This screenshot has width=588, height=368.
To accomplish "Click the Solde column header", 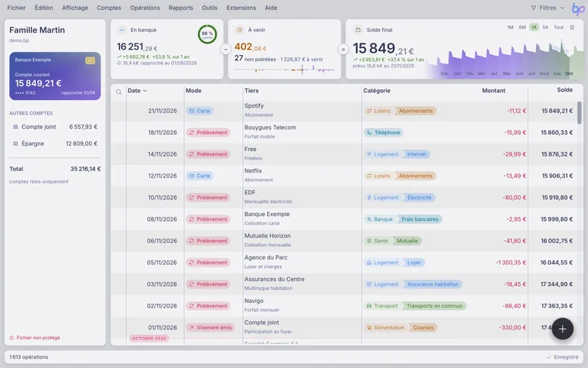I will pyautogui.click(x=564, y=90).
